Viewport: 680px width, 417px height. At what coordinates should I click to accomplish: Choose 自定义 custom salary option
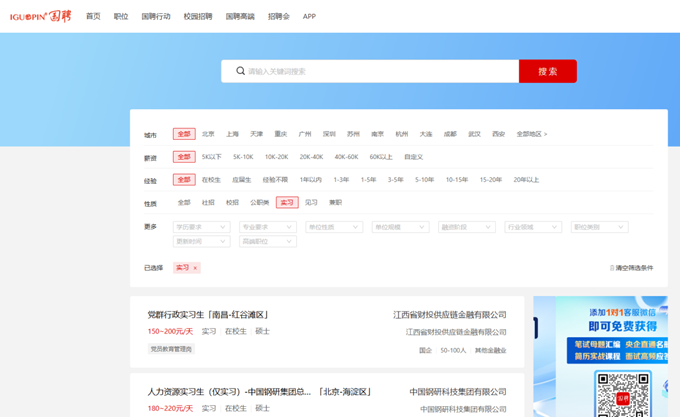point(414,157)
